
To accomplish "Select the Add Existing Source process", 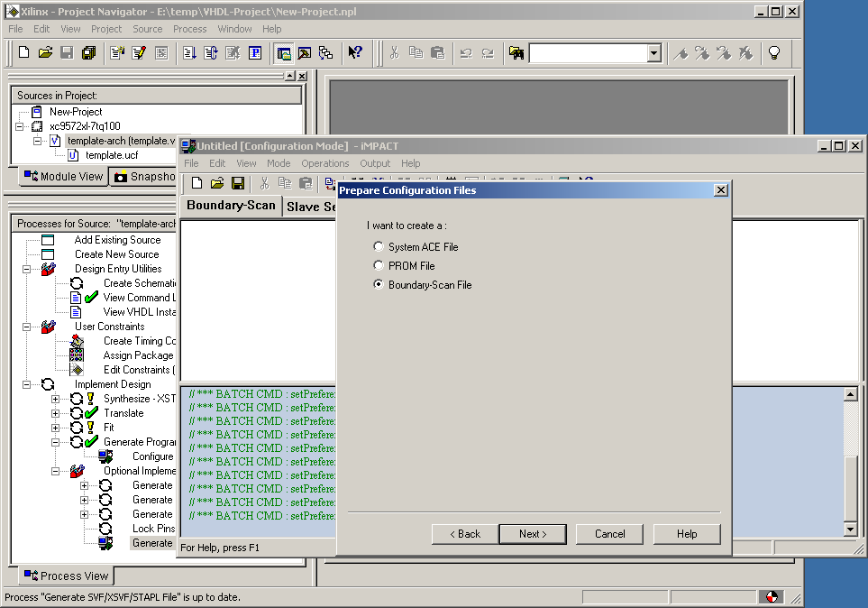I will pos(117,240).
